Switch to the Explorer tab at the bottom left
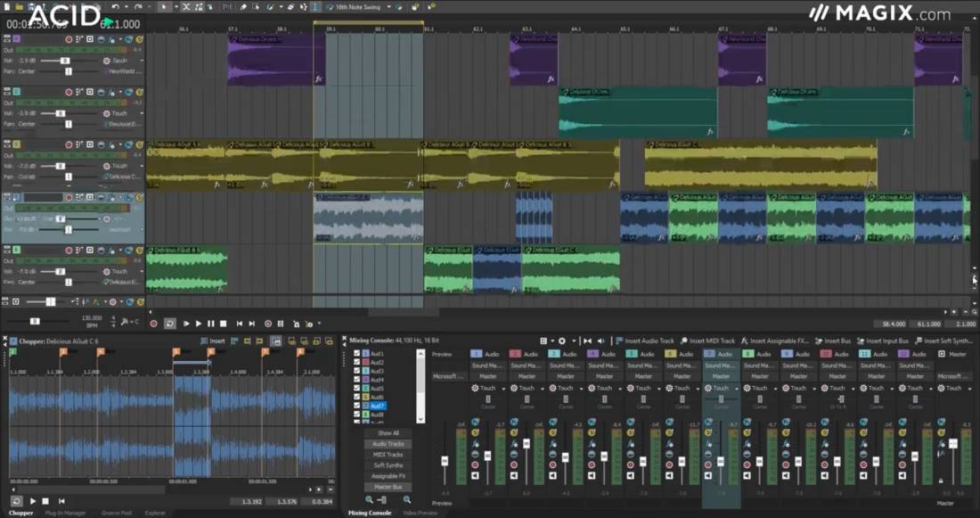Viewport: 980px width, 518px height. (x=157, y=513)
